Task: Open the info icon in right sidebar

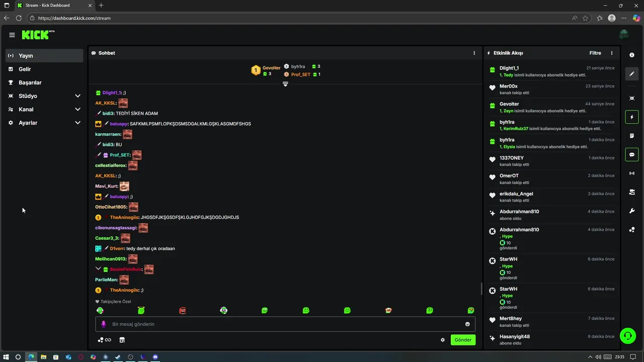Action: (x=632, y=55)
